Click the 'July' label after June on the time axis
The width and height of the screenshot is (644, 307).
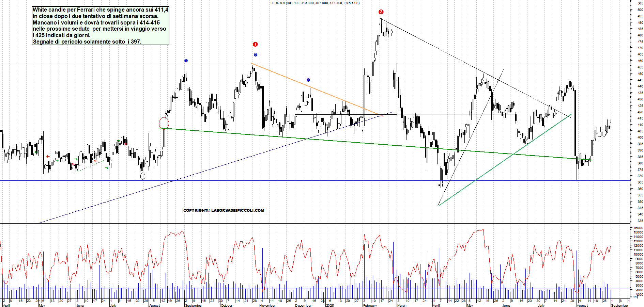[x=113, y=305]
